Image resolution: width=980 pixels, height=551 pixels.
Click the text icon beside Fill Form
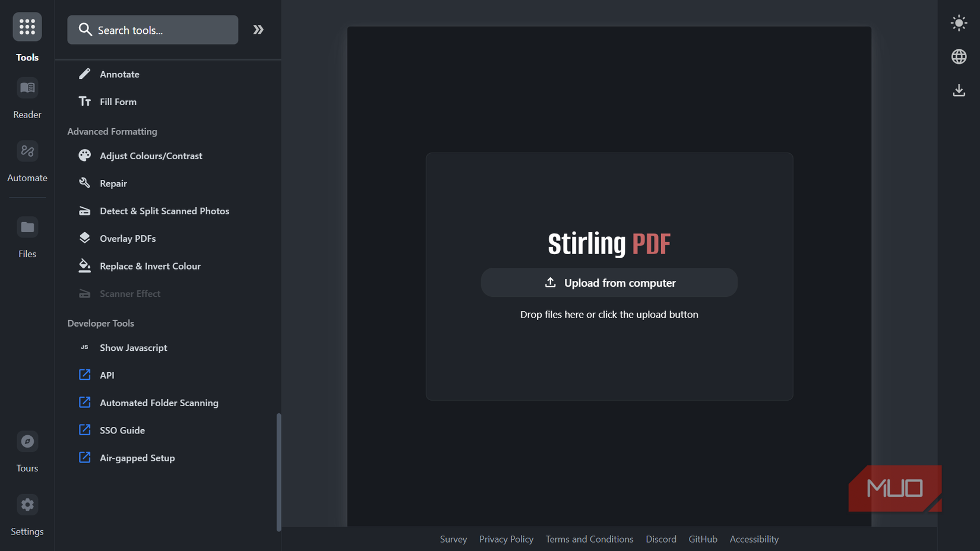tap(84, 102)
